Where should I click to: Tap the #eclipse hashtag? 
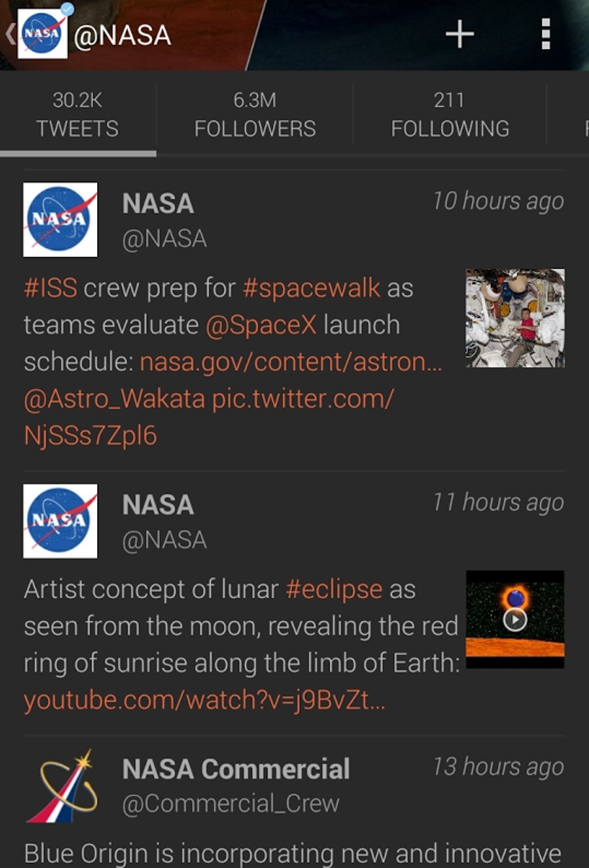point(334,589)
